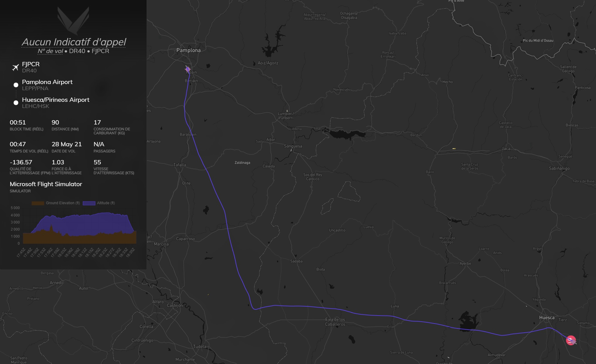596x364 pixels.
Task: Click the Microsoft Flight Simulator label
Action: click(x=46, y=184)
